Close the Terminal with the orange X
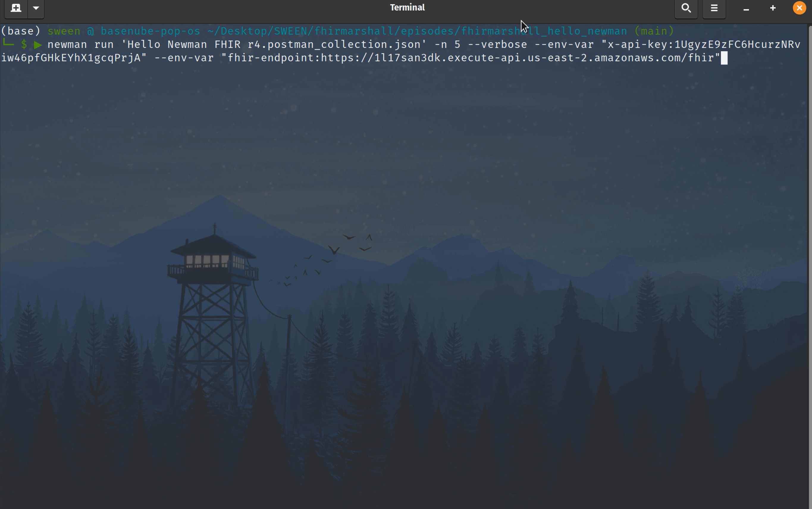 (x=800, y=8)
